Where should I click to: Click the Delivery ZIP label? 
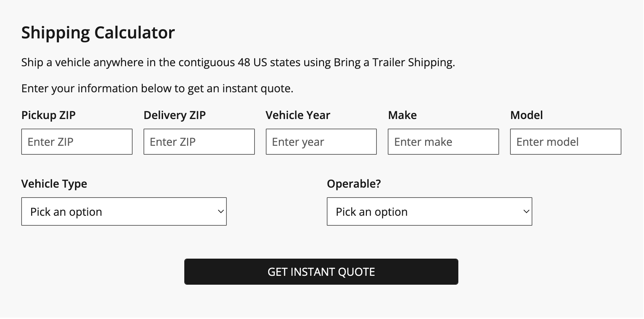175,115
